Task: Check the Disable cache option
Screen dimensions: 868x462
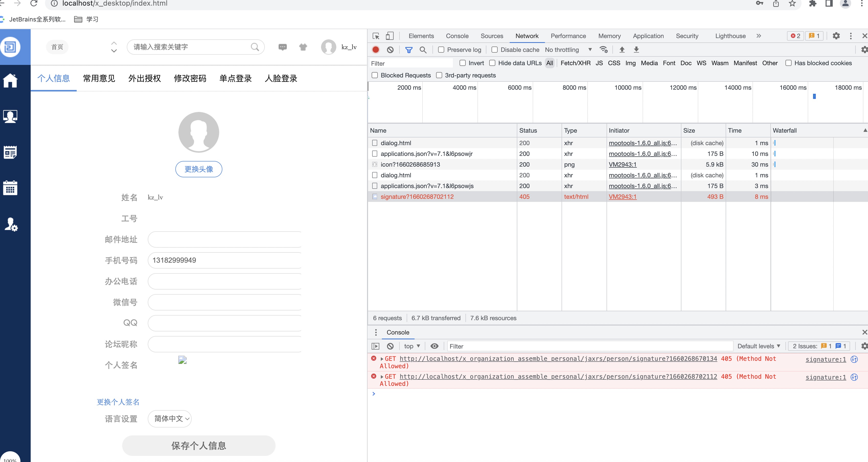Action: coord(494,50)
